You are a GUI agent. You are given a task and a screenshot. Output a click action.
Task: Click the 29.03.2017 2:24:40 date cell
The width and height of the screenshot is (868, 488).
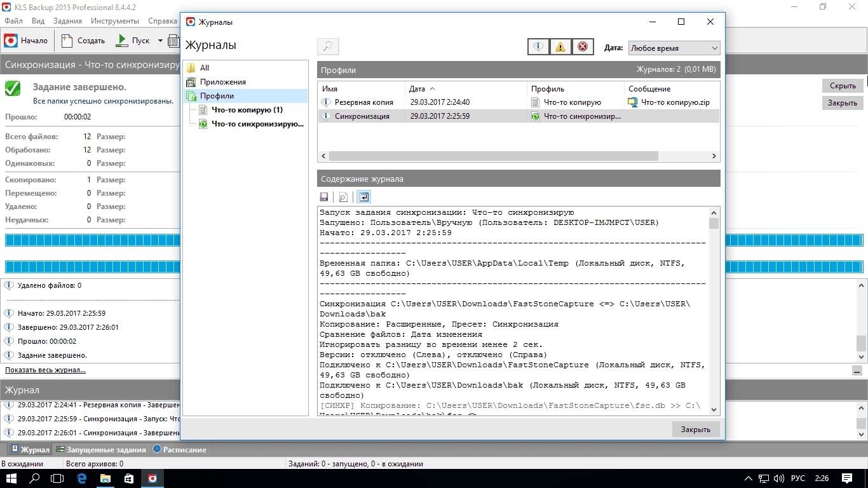[440, 102]
